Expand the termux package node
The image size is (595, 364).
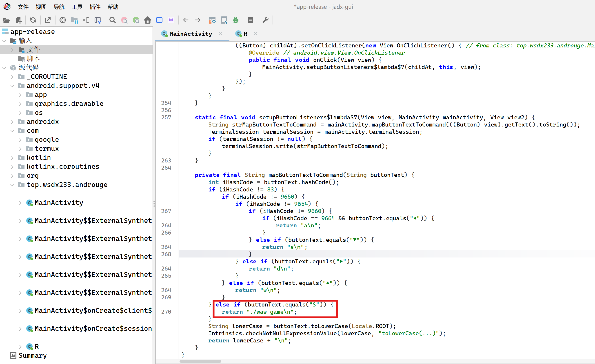click(20, 149)
